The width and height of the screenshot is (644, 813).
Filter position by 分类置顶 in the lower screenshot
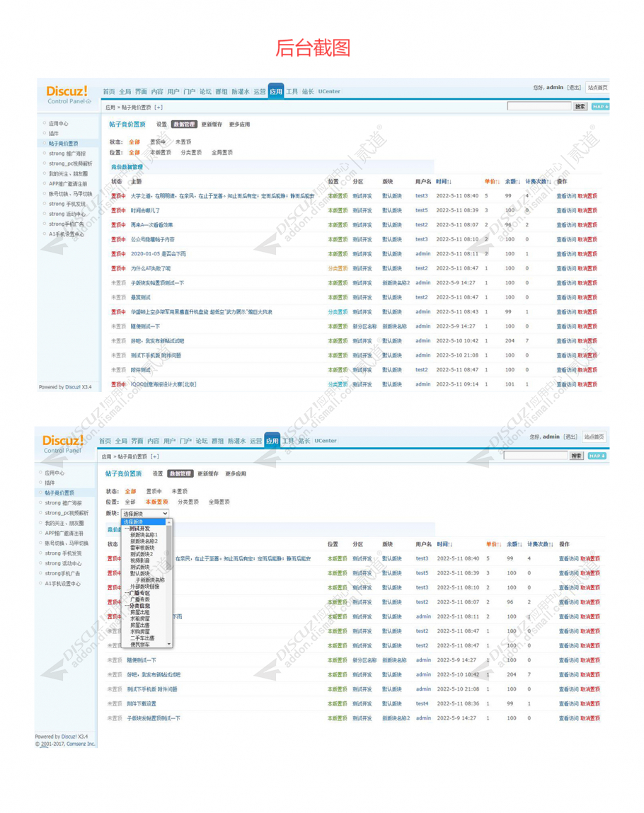click(x=188, y=502)
